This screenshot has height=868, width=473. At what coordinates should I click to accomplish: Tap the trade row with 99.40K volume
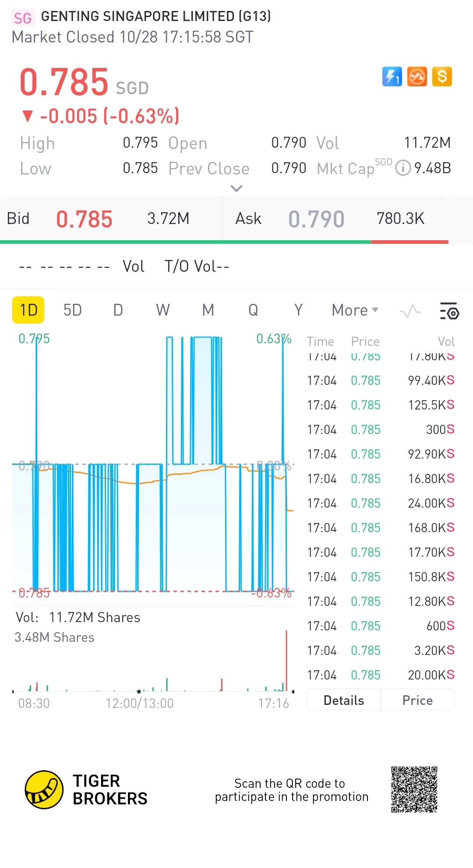(381, 381)
